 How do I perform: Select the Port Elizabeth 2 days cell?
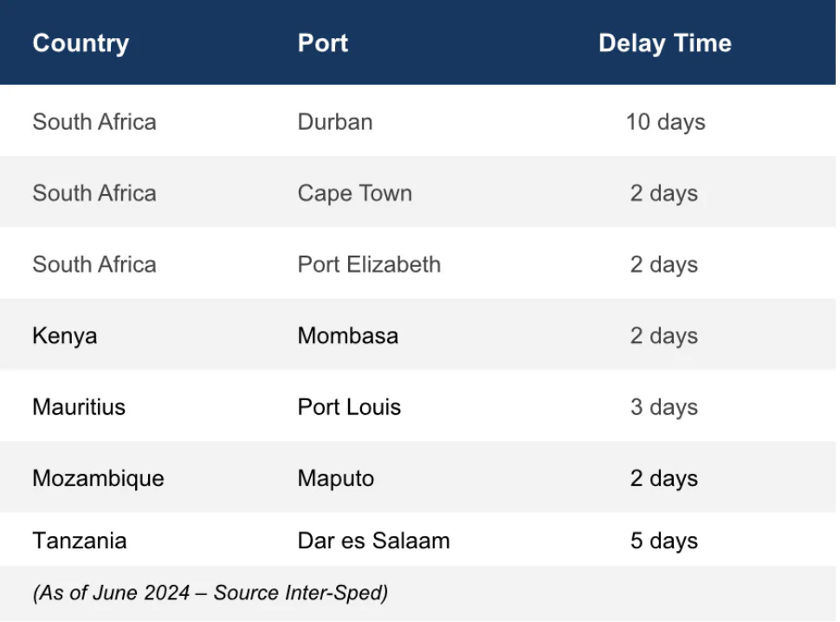(663, 265)
